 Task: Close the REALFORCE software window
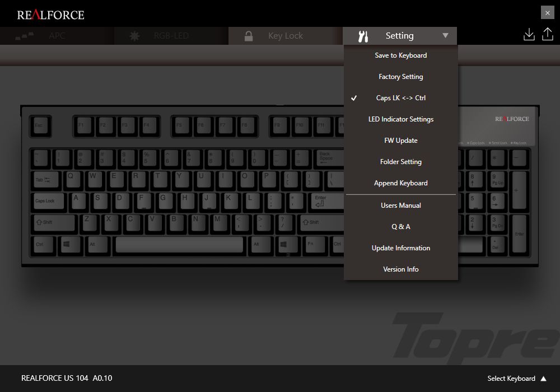[548, 13]
